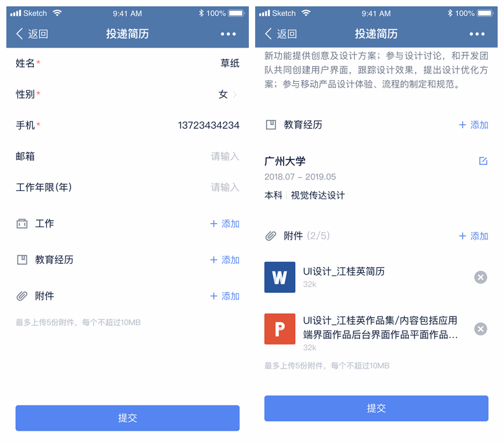The height and width of the screenshot is (444, 504).
Task: Submit the form with right 提交 button
Action: click(x=376, y=408)
